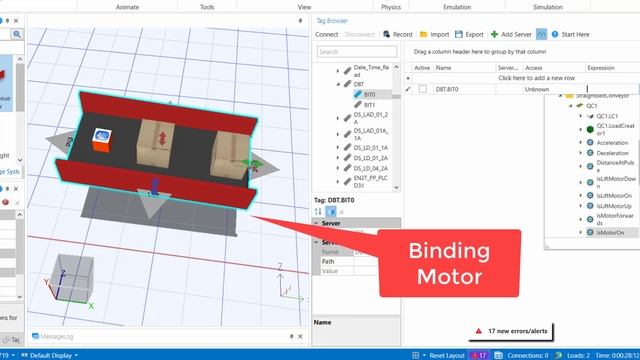Image resolution: width=640 pixels, height=360 pixels.
Task: Expand the DS_LD_04_2A tag node
Action: pos(338,168)
